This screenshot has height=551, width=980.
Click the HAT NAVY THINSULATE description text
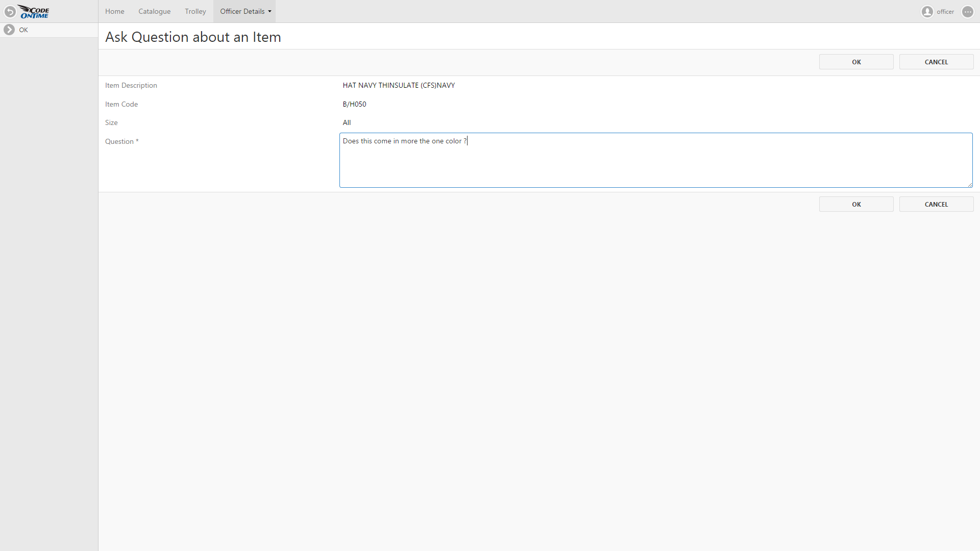pyautogui.click(x=399, y=85)
